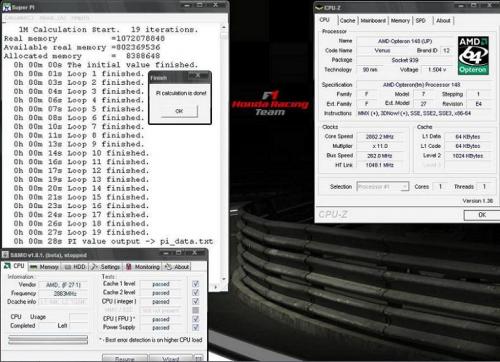This screenshot has height=362, width=500.
Task: Disable the Power Supply test checkbox
Action: (196, 327)
